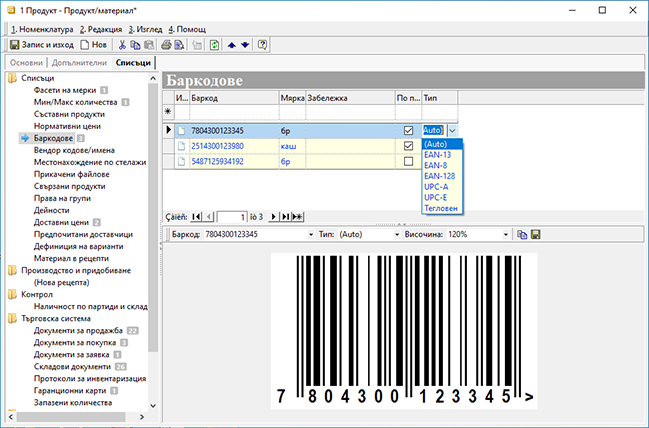The image size is (649, 428).
Task: Toggle checkbox for barcode 2514300123980
Action: 408,146
